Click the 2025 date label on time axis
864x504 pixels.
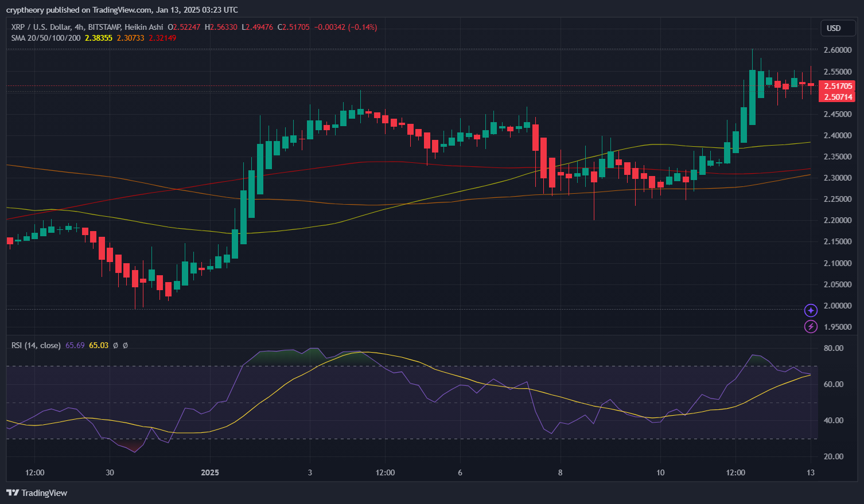pyautogui.click(x=210, y=472)
